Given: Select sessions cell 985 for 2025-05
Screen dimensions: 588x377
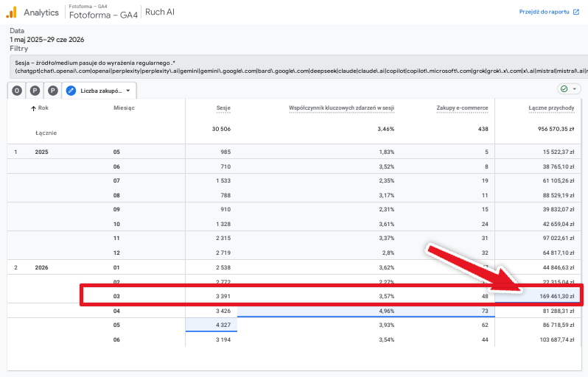Looking at the screenshot, I should pos(225,152).
